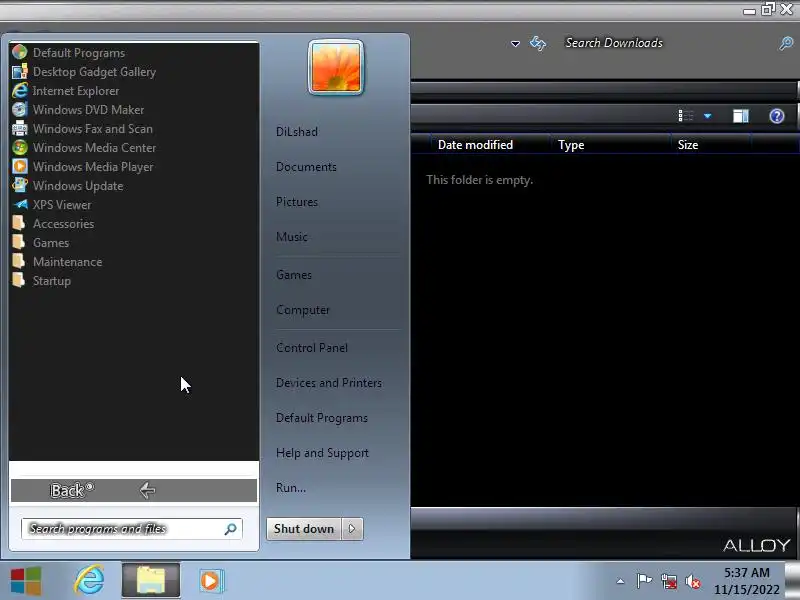The height and width of the screenshot is (600, 800).
Task: Click the Change your view icon
Action: (x=686, y=116)
